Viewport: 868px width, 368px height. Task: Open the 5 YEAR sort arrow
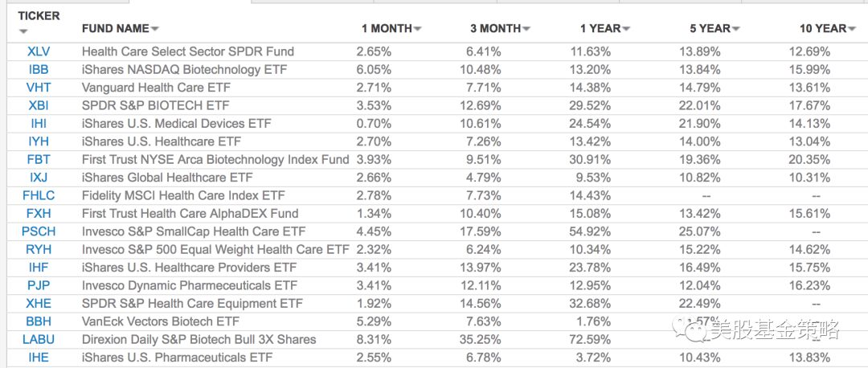click(x=736, y=29)
